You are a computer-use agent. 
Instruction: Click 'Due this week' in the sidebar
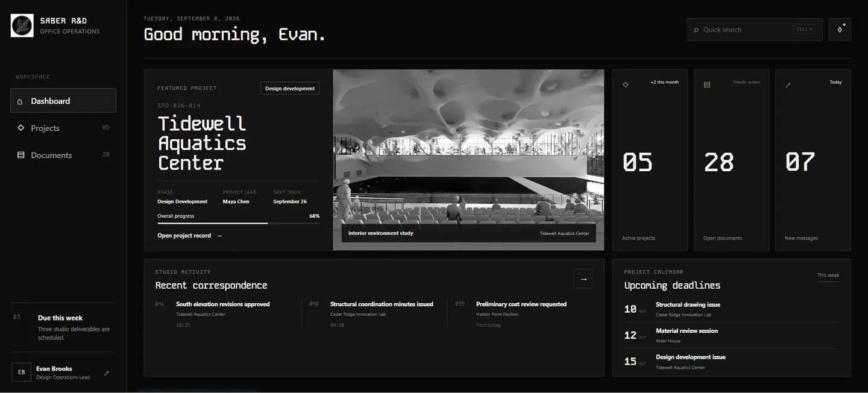[x=60, y=318]
